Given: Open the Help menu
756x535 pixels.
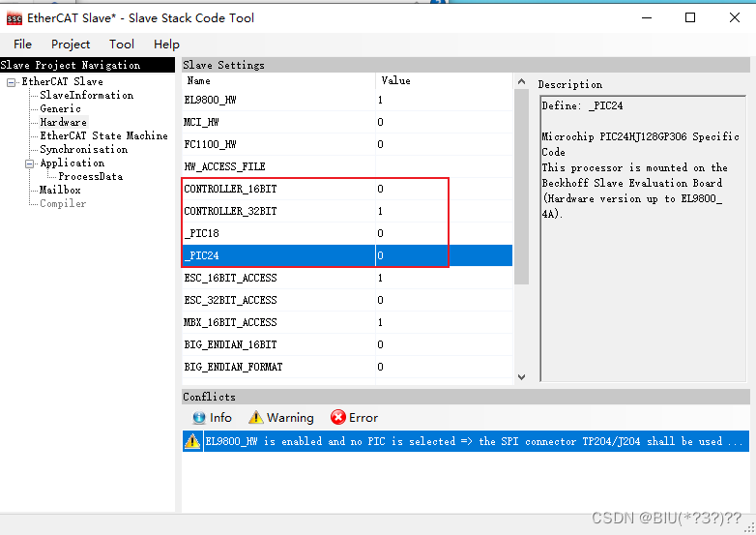Looking at the screenshot, I should [x=166, y=45].
